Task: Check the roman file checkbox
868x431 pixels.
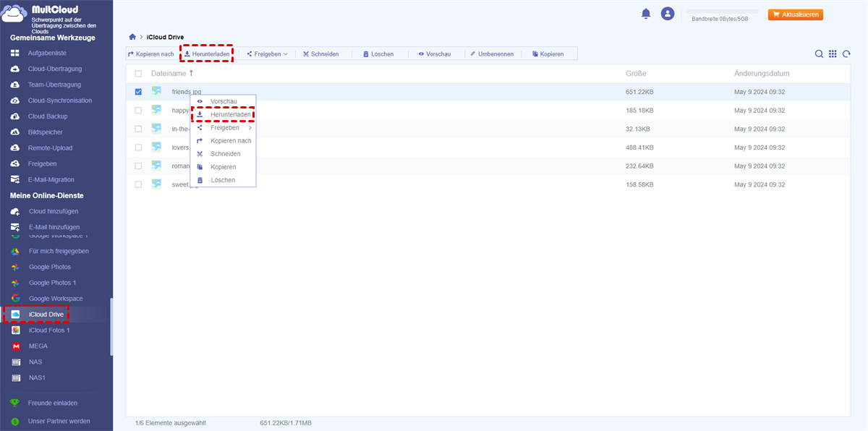Action: point(138,166)
